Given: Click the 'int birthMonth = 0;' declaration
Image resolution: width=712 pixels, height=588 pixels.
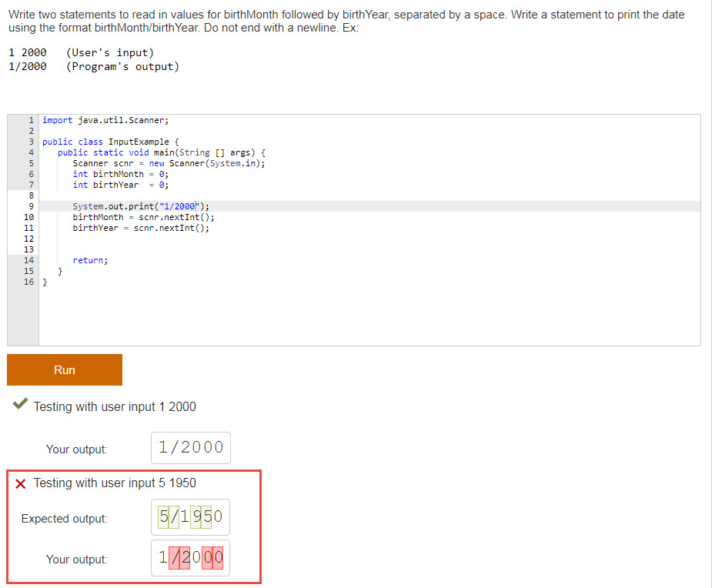Looking at the screenshot, I should click(120, 174).
